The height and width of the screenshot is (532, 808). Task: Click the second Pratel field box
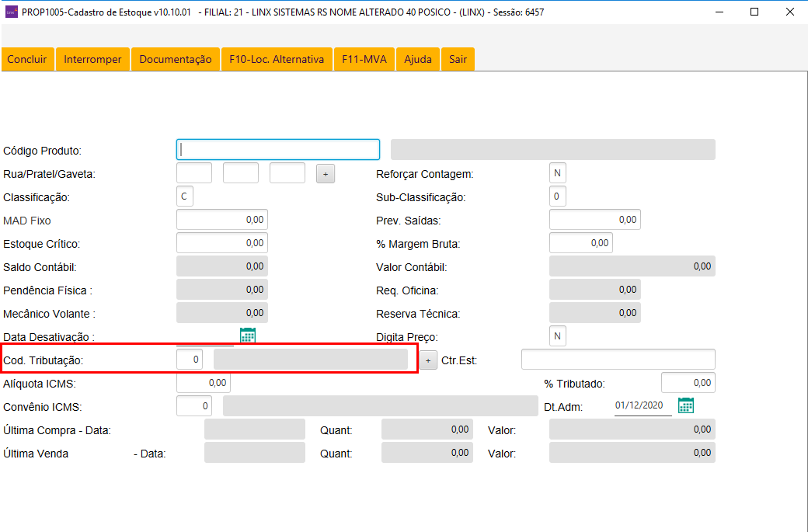coord(241,173)
